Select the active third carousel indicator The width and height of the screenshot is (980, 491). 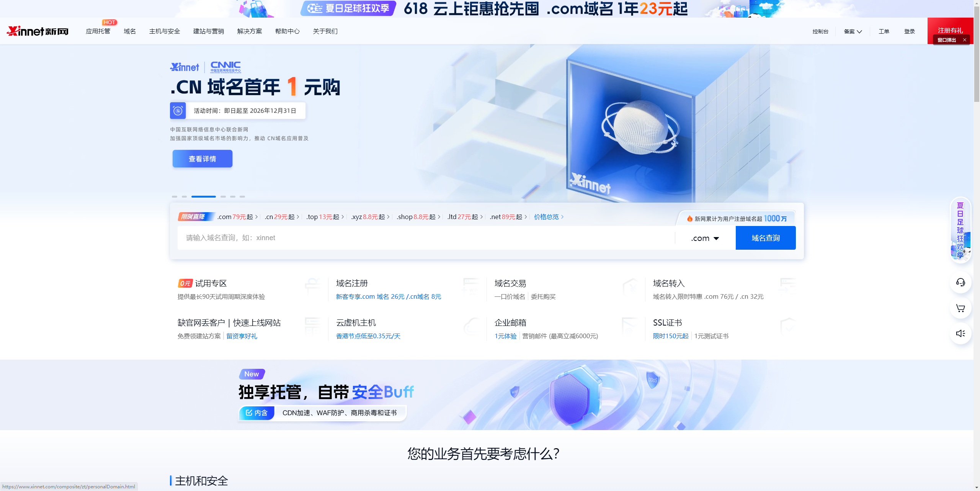204,196
